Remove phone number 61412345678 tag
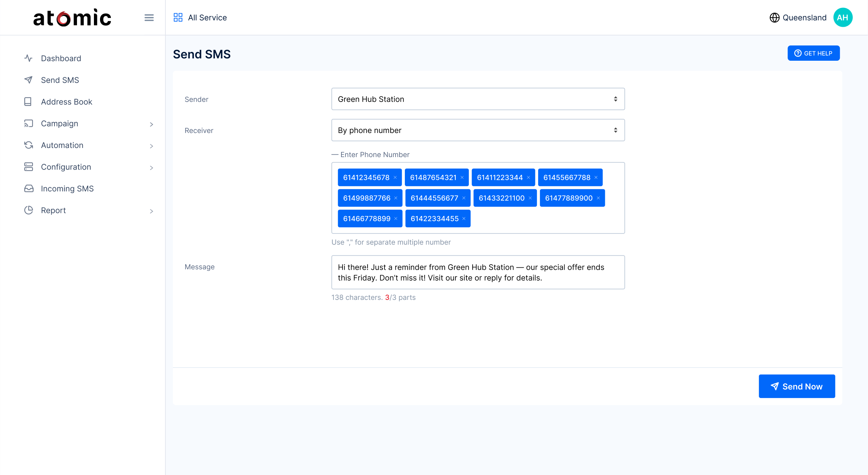The image size is (868, 475). [395, 177]
